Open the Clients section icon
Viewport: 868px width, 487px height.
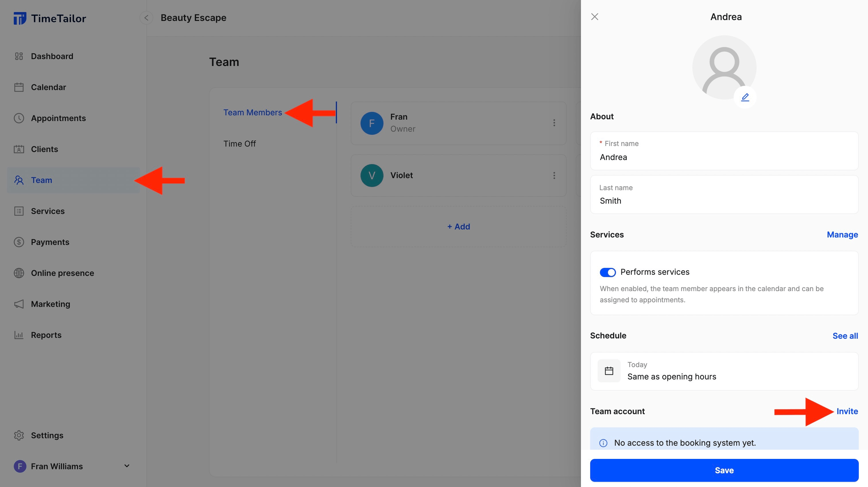coord(19,149)
